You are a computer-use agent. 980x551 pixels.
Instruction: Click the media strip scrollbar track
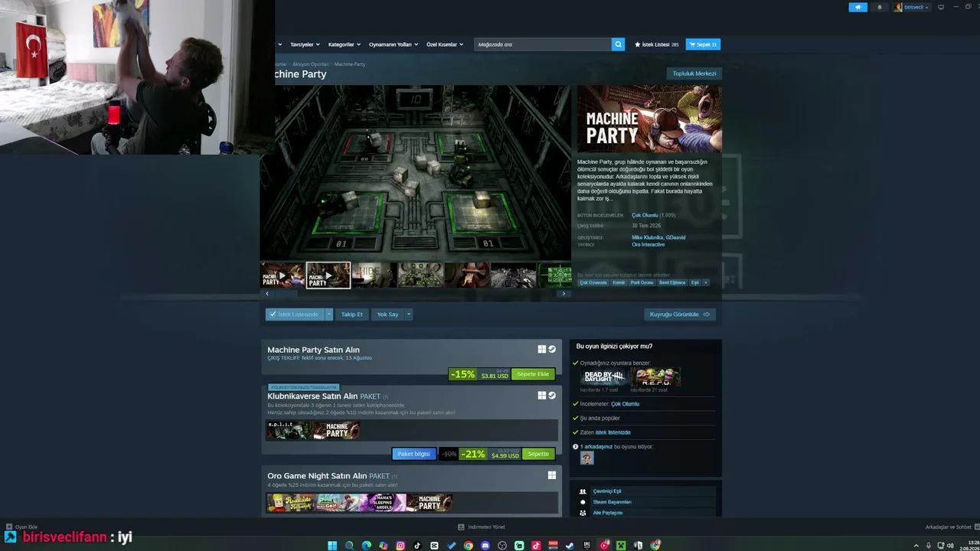[416, 293]
